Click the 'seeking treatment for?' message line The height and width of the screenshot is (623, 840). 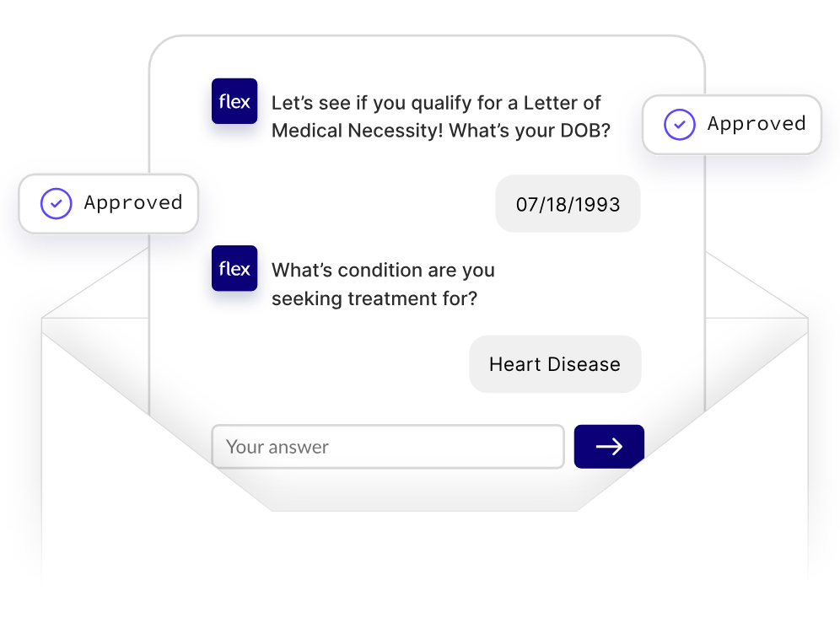tap(374, 298)
